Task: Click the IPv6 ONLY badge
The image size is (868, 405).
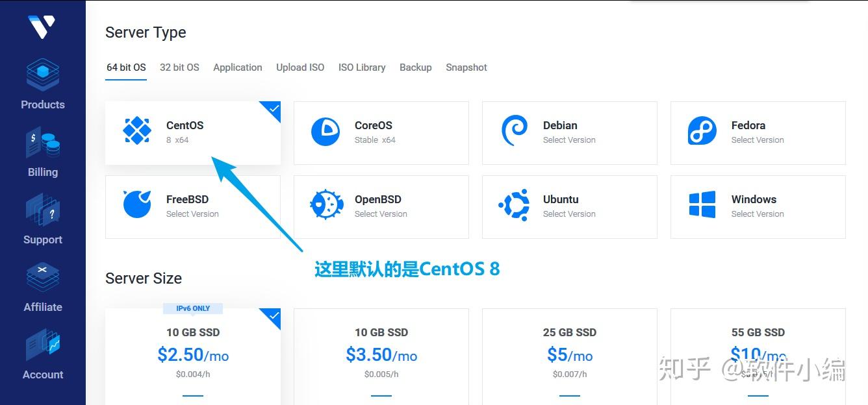Action: [193, 308]
